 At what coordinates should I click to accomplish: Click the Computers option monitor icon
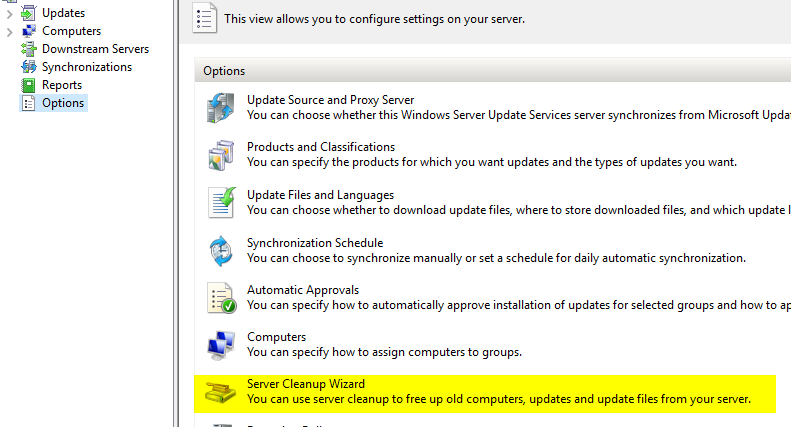(x=220, y=345)
